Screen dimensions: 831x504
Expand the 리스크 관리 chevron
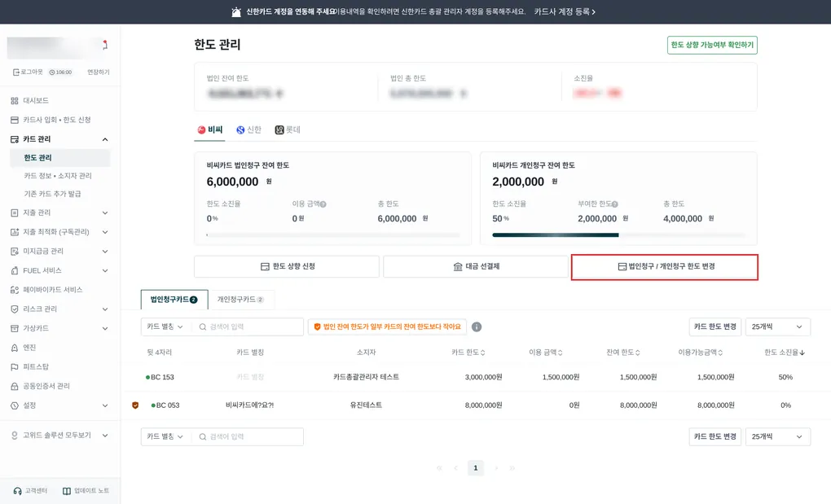click(x=105, y=309)
